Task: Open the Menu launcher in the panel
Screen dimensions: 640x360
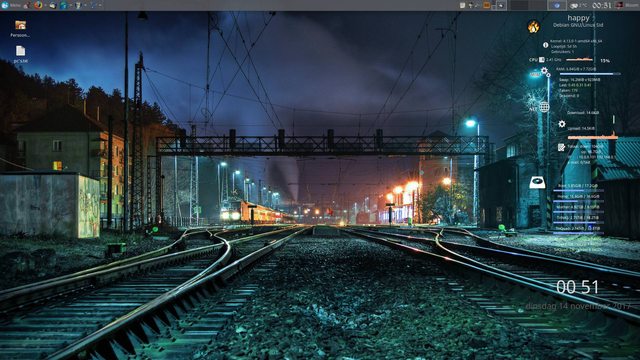Action: coord(11,5)
